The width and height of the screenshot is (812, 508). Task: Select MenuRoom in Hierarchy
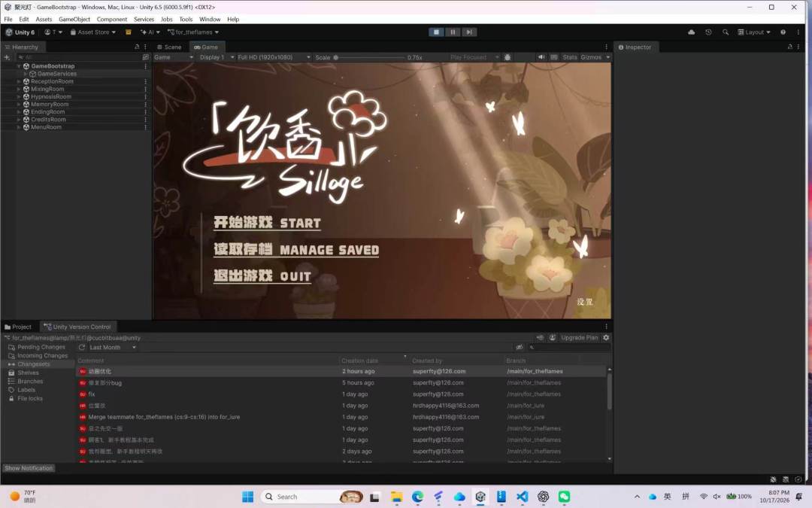pyautogui.click(x=46, y=127)
